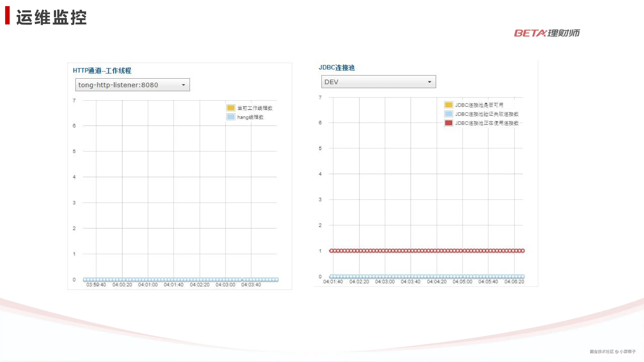The height and width of the screenshot is (362, 644).
Task: Click the 运维监控 slide title
Action: click(51, 18)
